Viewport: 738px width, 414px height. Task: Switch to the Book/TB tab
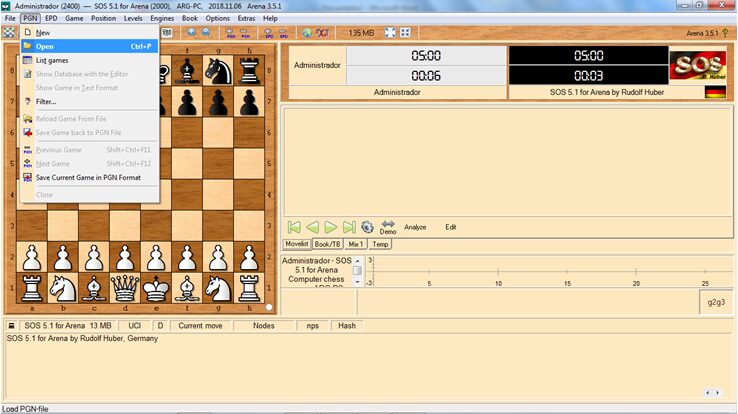327,244
